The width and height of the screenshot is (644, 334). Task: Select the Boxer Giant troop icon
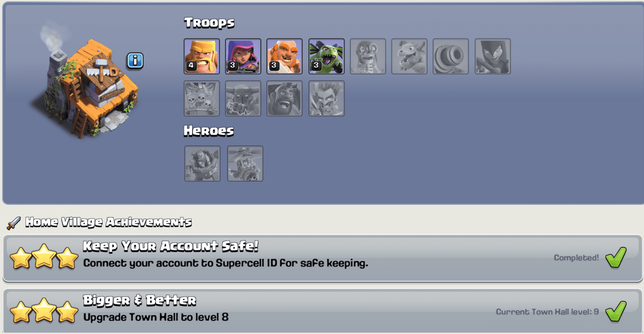coord(285,56)
